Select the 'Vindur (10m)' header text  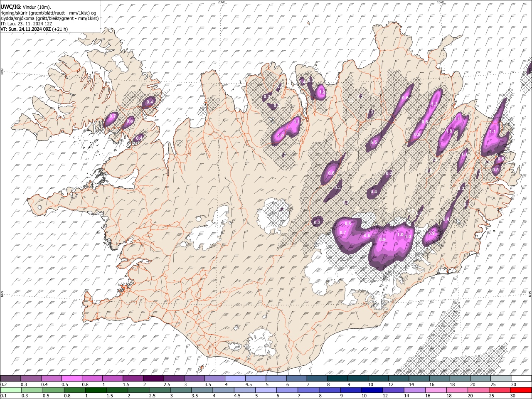36,7
